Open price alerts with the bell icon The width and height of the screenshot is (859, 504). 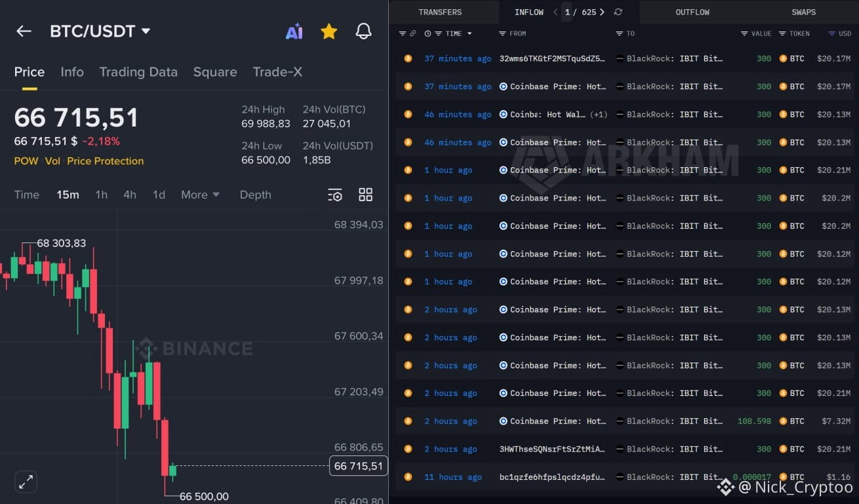[363, 31]
